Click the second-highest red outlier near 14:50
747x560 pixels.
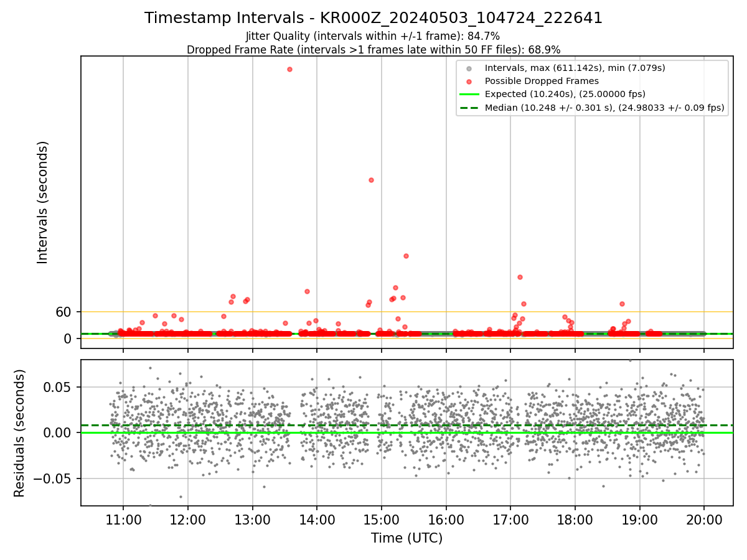click(371, 180)
